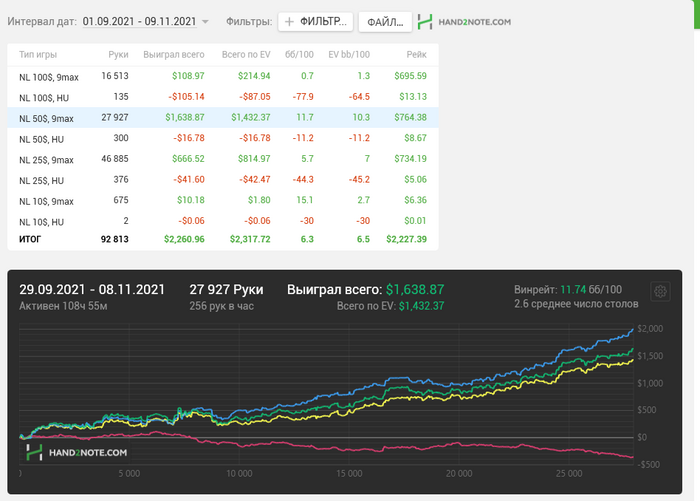The image size is (700, 501).
Task: Click the red line on graph
Action: coord(300,445)
